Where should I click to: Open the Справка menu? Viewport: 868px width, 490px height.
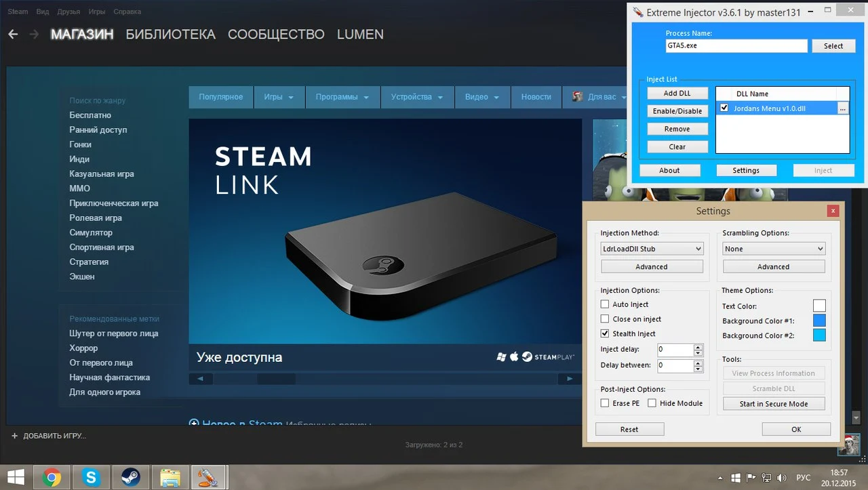point(127,12)
